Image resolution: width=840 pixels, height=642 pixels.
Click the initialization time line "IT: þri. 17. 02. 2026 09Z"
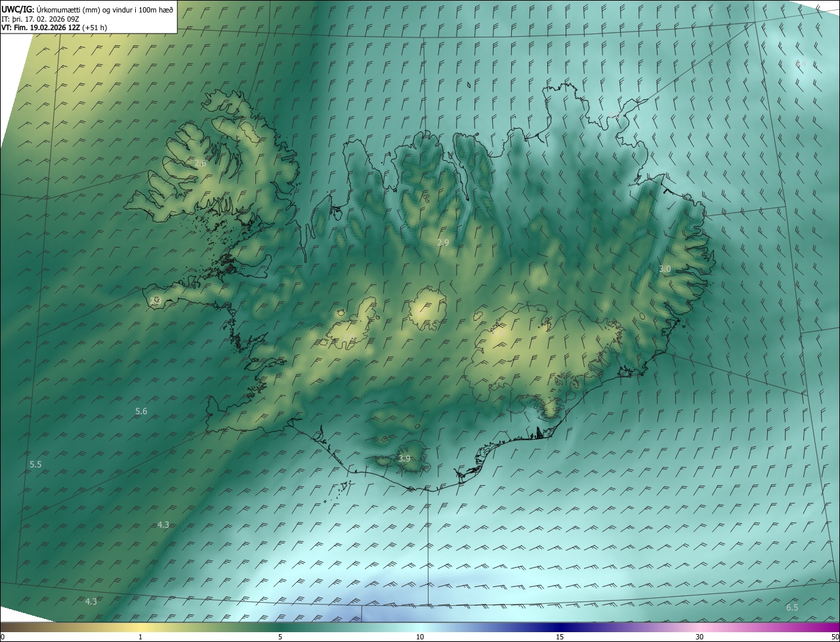pyautogui.click(x=39, y=20)
